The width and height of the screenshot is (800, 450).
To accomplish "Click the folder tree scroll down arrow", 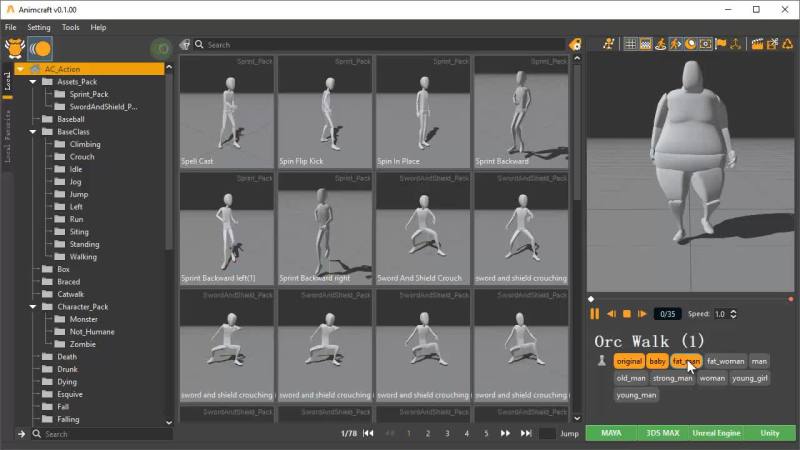I will [169, 422].
